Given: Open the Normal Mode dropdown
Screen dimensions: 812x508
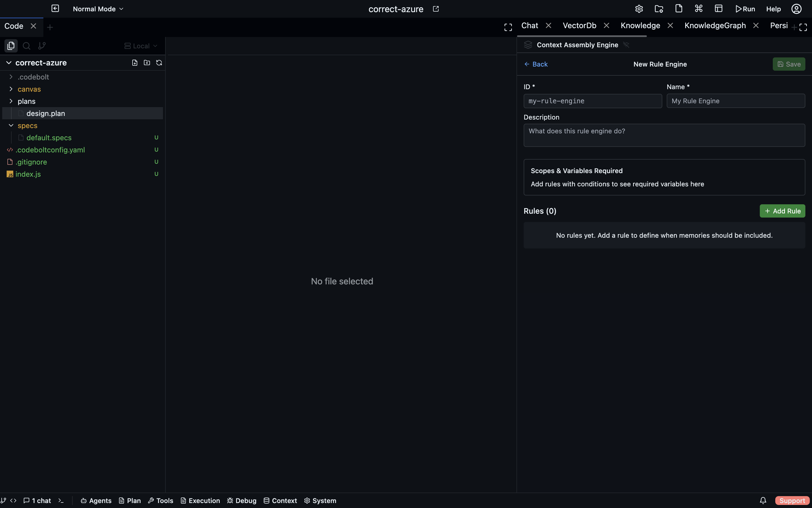Looking at the screenshot, I should [97, 9].
